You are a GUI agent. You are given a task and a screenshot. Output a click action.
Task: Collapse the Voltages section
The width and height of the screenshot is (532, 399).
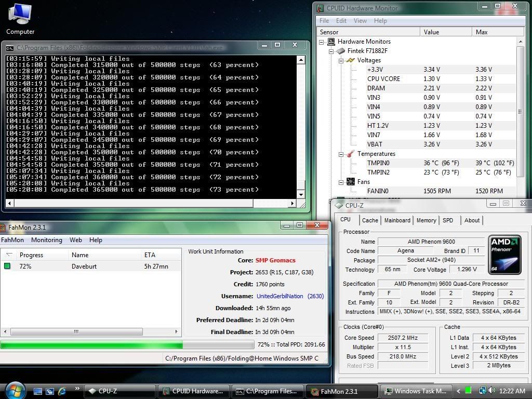point(341,61)
